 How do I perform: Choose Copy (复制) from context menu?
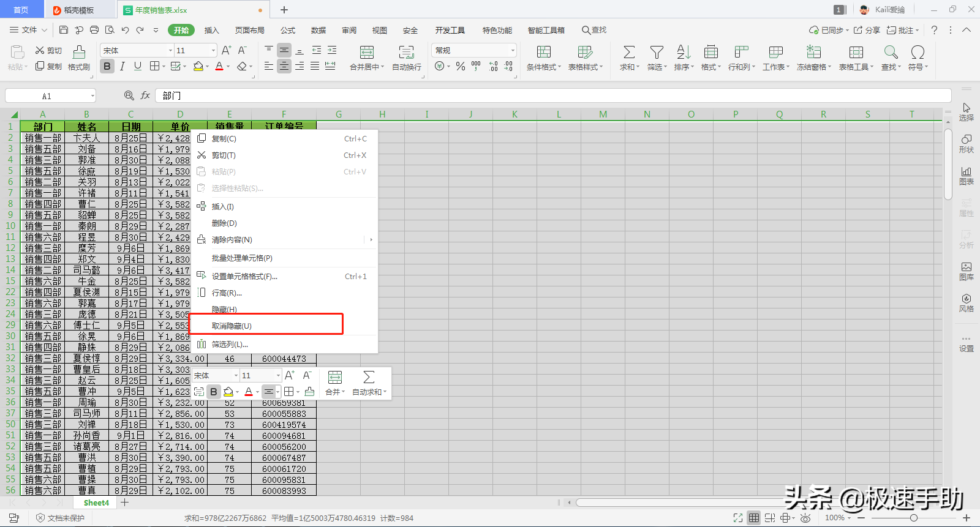tap(284, 139)
